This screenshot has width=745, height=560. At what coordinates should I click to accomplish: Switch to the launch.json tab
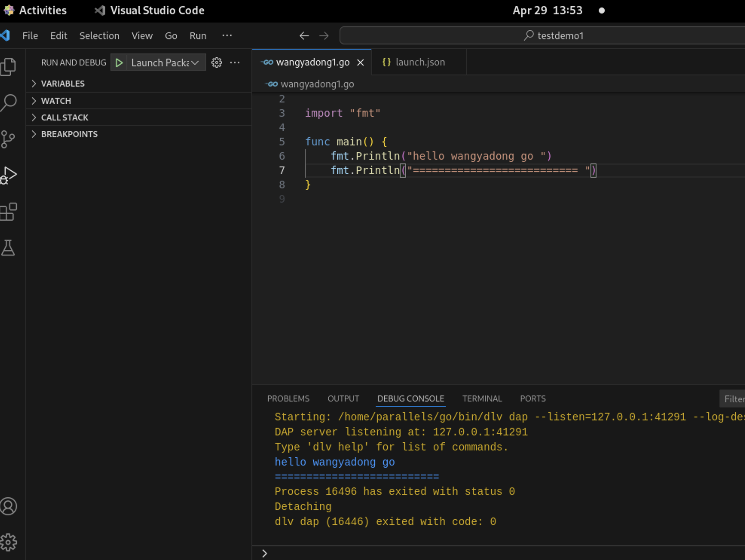click(421, 62)
